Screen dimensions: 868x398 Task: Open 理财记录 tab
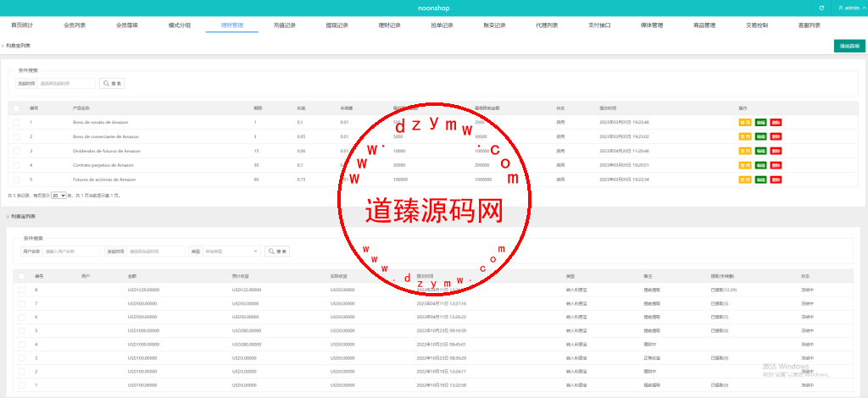389,25
